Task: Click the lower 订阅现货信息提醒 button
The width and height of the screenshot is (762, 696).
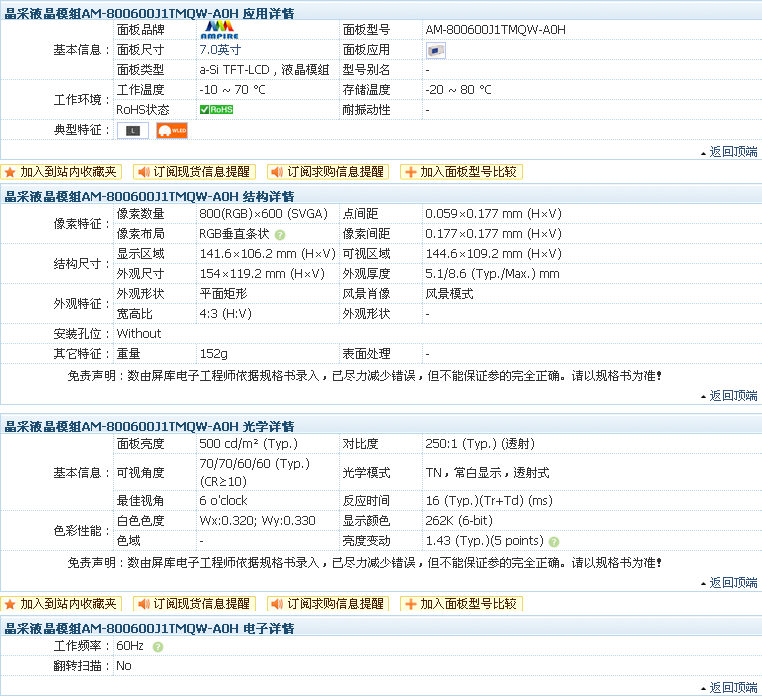Action: pos(194,604)
